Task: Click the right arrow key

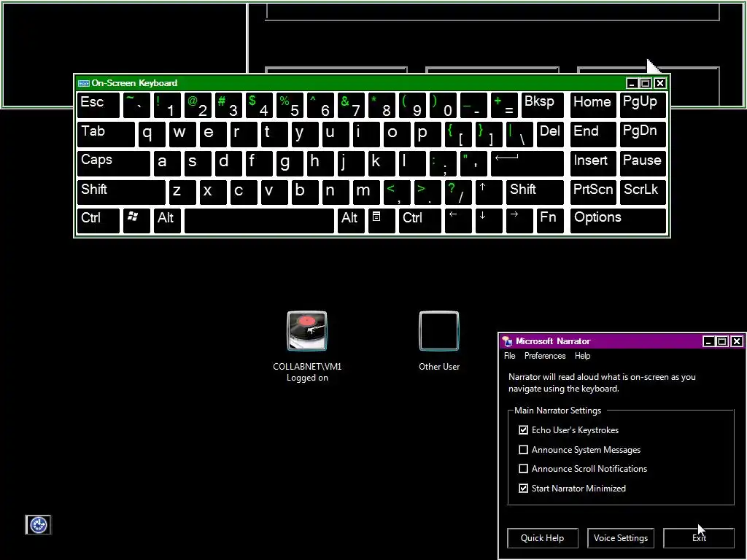Action: 519,221
